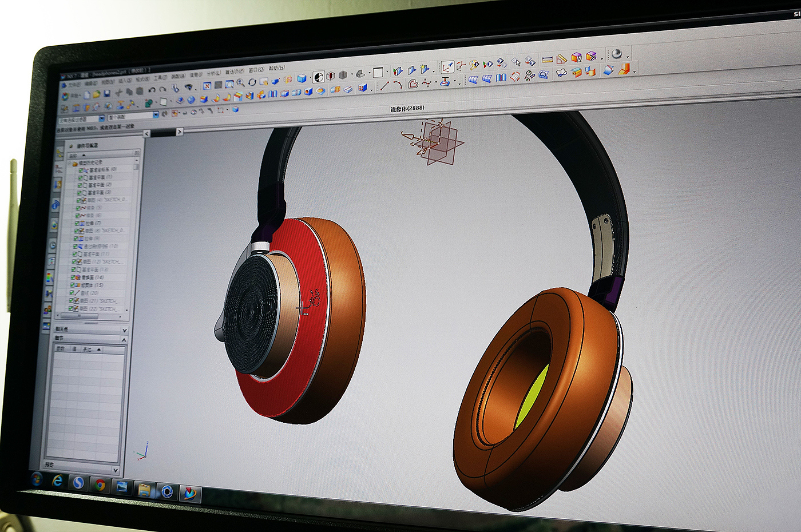Screen dimensions: 801x532
Task: Toggle the checkbox for feature (20)
Action: [72, 293]
